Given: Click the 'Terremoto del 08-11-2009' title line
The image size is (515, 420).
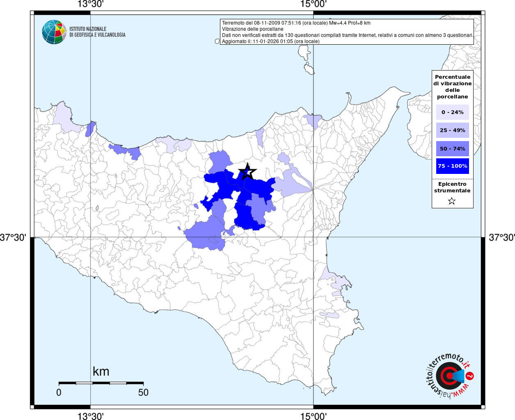Looking at the screenshot, I should [x=296, y=23].
